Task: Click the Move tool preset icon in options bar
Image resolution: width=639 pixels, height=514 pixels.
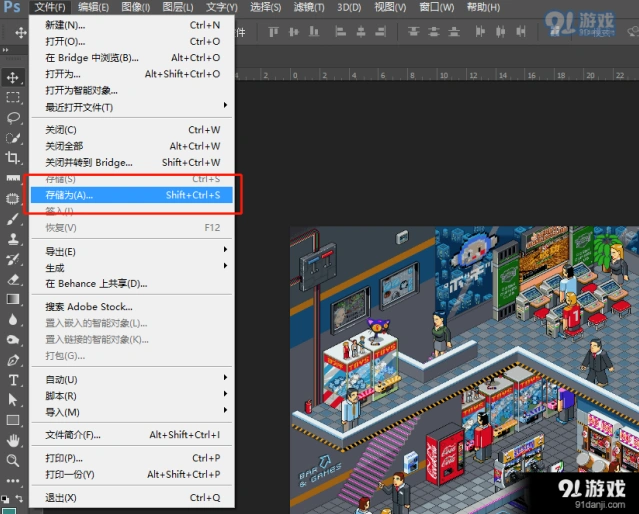Action: tap(20, 32)
